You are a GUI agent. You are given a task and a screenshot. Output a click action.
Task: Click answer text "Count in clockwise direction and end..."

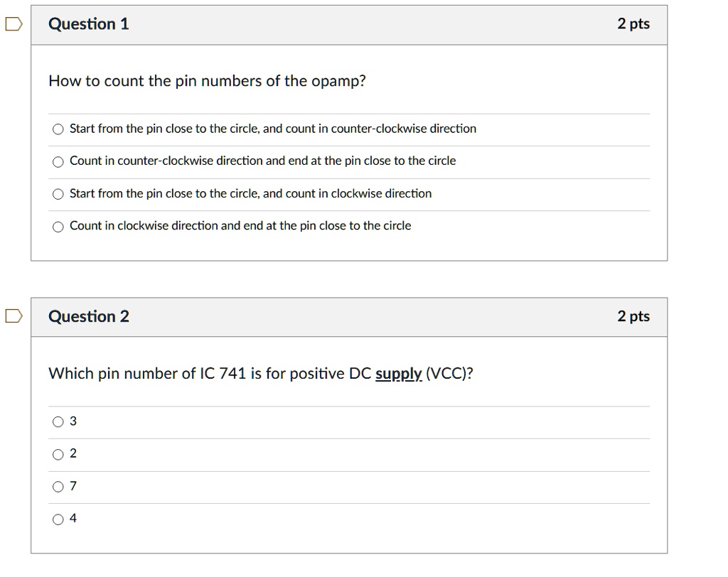tap(240, 226)
